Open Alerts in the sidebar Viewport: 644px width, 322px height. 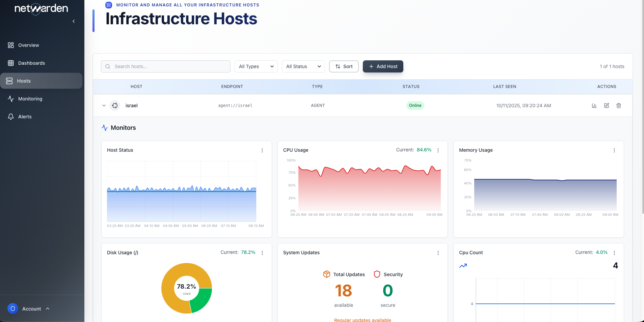pos(41,117)
